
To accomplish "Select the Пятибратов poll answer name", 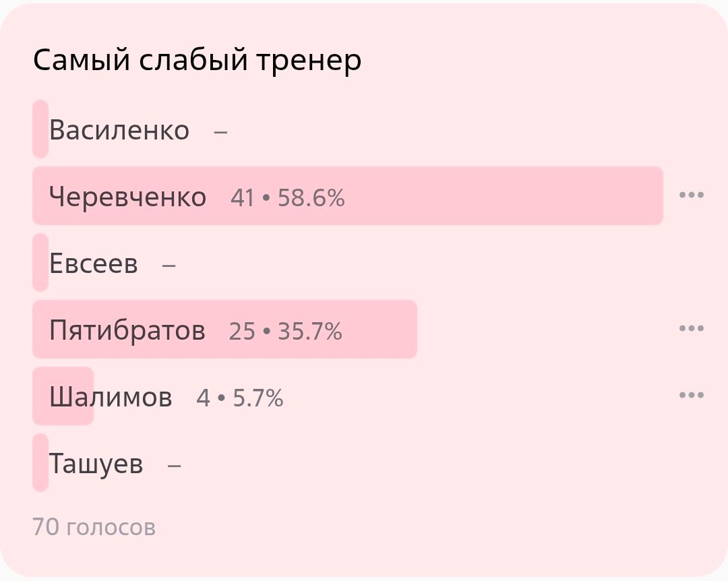I will [127, 330].
